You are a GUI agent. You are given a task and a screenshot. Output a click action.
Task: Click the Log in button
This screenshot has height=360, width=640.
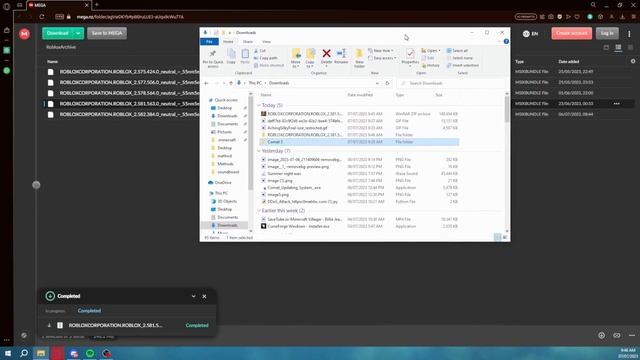click(x=607, y=33)
